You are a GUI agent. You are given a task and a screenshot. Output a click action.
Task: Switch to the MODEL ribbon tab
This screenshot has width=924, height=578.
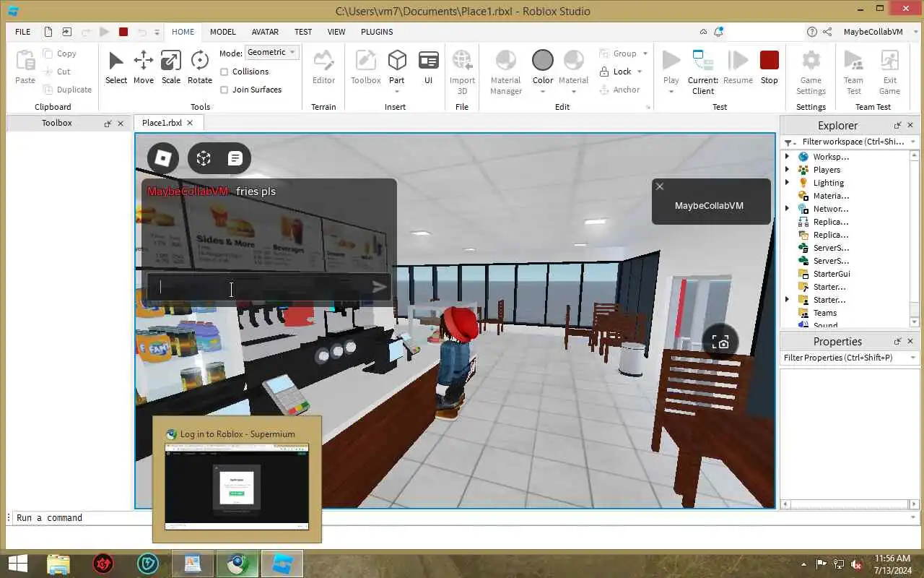(223, 32)
